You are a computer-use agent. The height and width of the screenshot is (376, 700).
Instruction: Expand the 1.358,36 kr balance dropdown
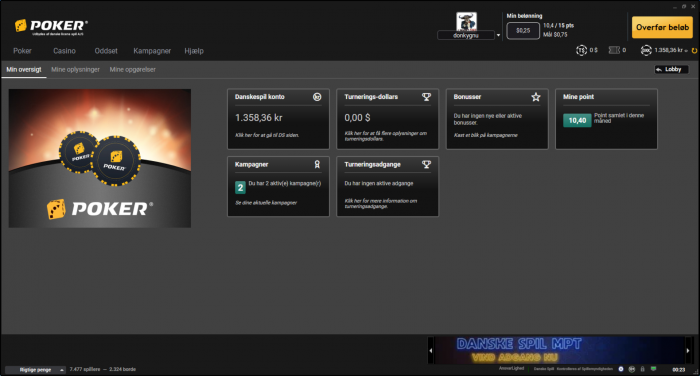pyautogui.click(x=686, y=51)
